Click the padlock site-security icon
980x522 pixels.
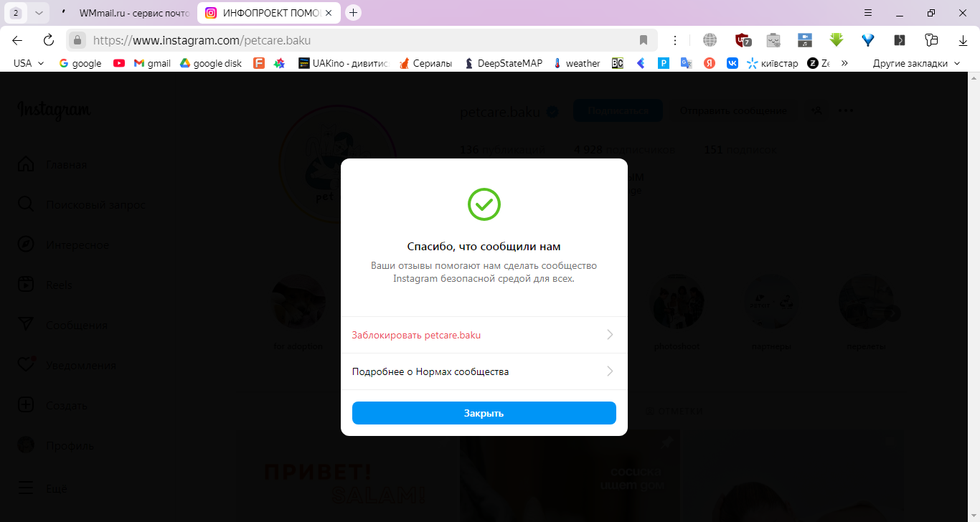tap(77, 40)
